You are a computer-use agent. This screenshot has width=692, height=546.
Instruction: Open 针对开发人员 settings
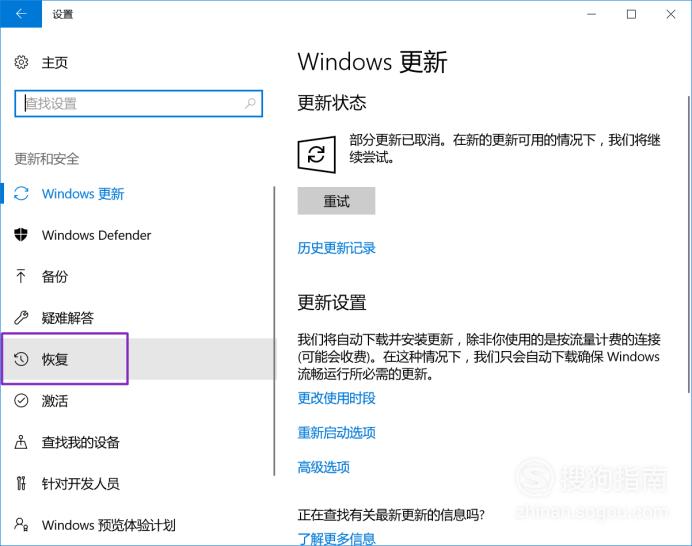coord(80,484)
